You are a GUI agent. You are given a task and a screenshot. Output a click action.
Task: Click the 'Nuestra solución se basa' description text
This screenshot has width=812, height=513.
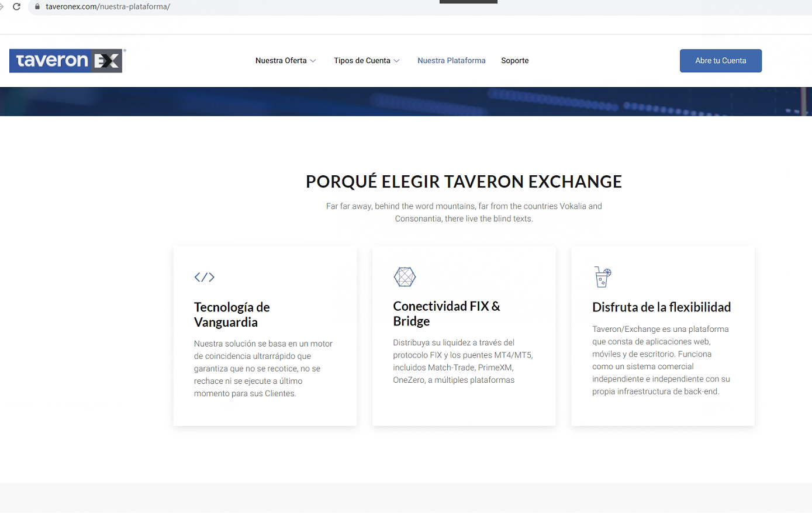pos(264,369)
